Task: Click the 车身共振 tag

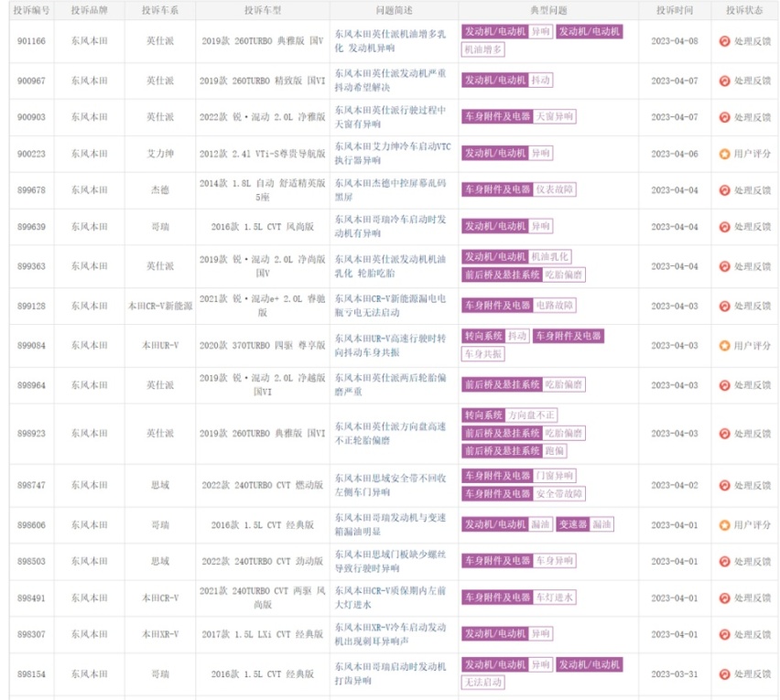Action: click(x=483, y=354)
